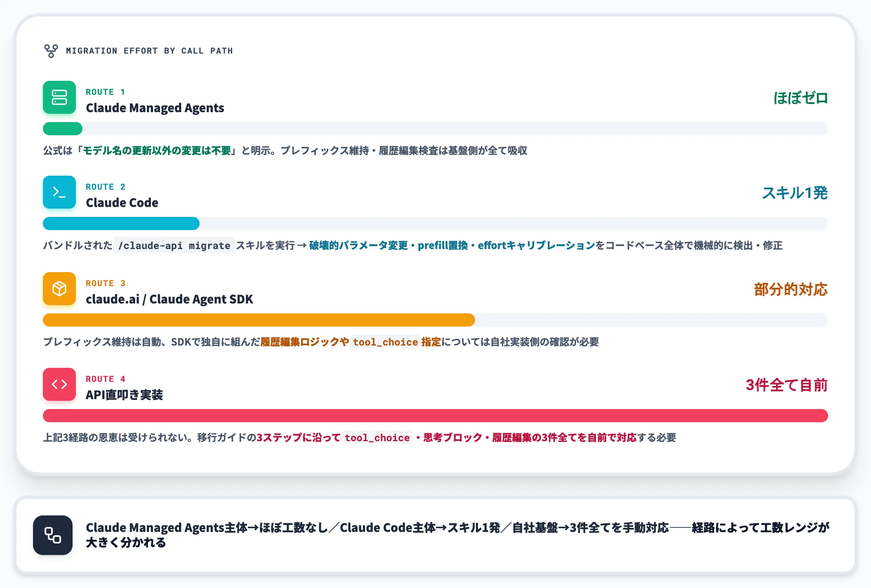Click the ROUTE 2 label
Viewport: 871px width, 588px height.
point(105,187)
